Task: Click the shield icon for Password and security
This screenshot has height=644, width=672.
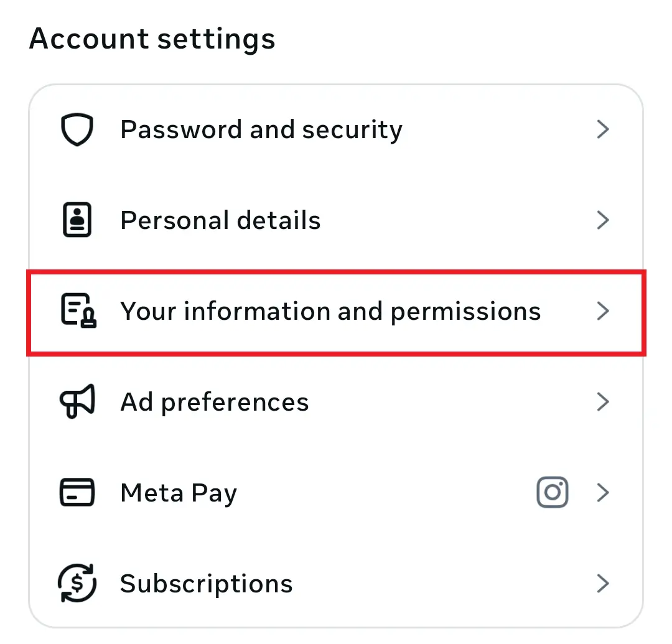Action: (x=77, y=129)
